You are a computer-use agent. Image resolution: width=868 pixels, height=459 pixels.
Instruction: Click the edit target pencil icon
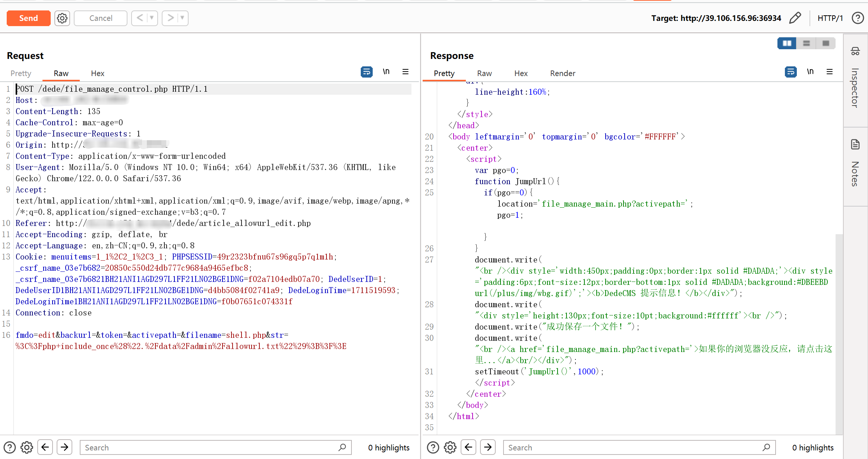[x=795, y=18]
